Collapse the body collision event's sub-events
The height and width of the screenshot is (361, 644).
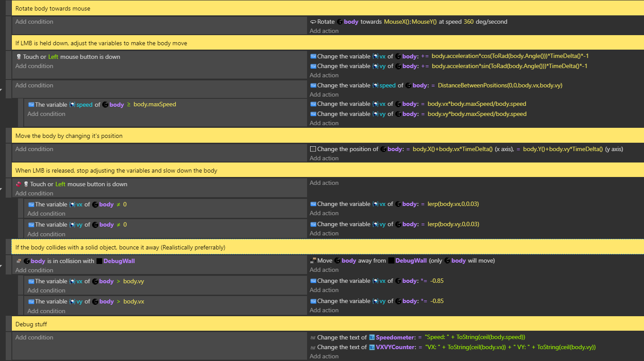(1, 266)
